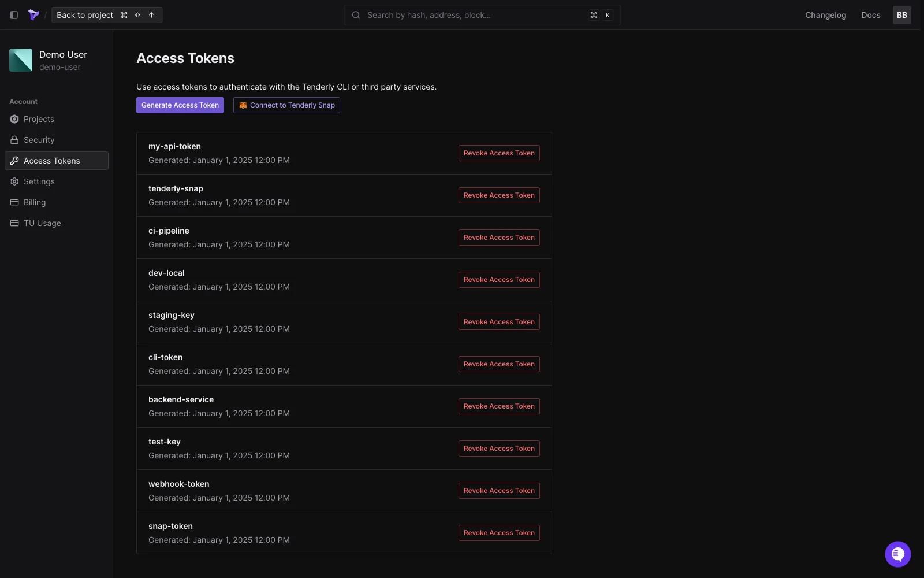The image size is (924, 578).
Task: Go to Projects in sidebar
Action: [57, 119]
